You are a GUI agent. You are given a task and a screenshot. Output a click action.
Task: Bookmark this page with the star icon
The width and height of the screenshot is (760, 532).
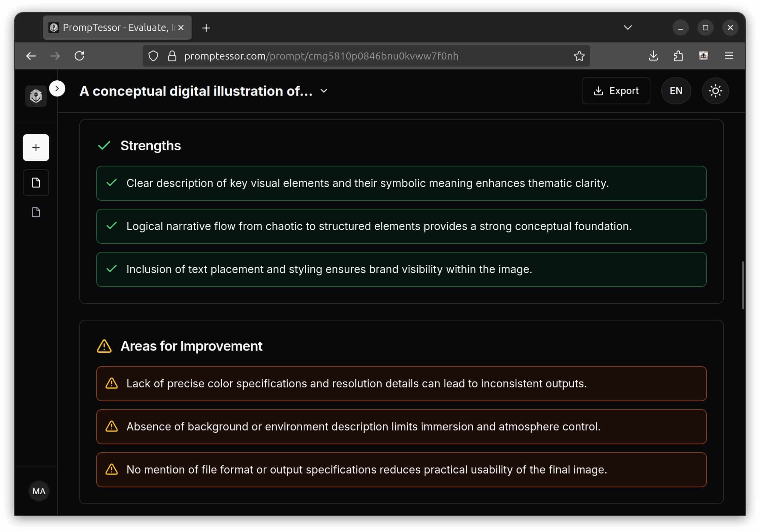[579, 56]
